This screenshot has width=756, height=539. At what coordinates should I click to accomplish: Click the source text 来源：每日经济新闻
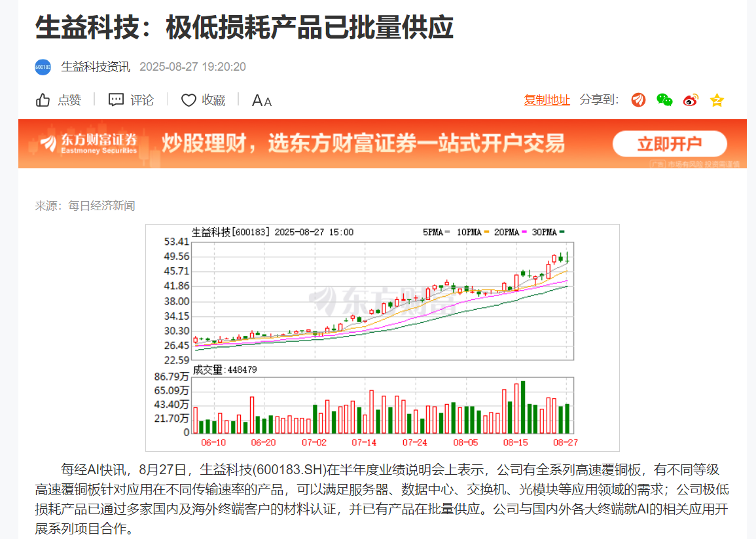(85, 206)
